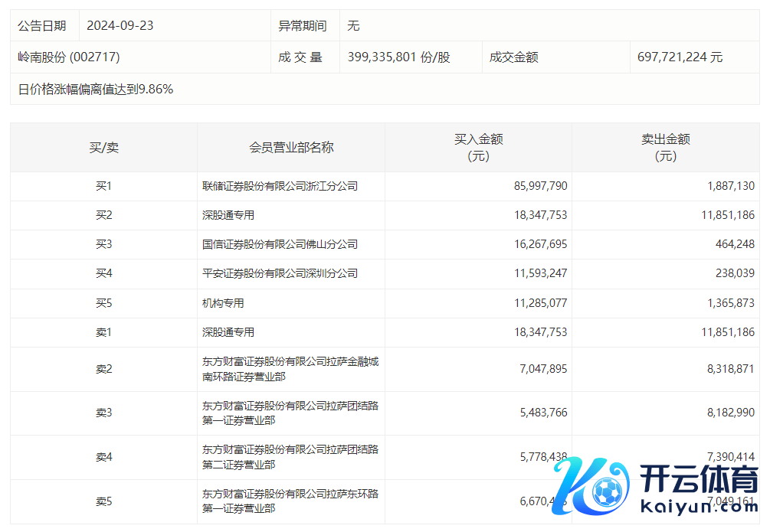The width and height of the screenshot is (770, 532).
Task: Click the 买入金额 (元) column header
Action: (x=478, y=148)
